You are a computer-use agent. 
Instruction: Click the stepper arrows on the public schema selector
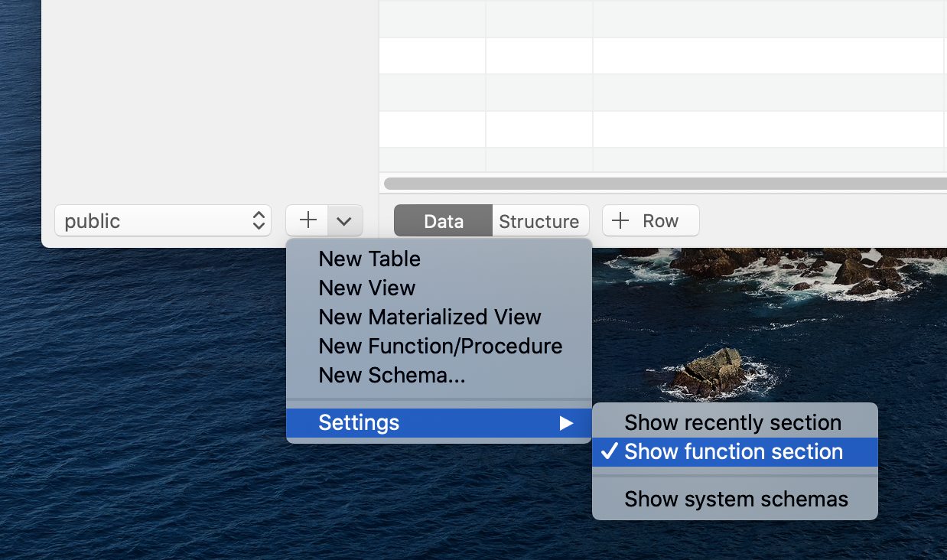(x=259, y=220)
